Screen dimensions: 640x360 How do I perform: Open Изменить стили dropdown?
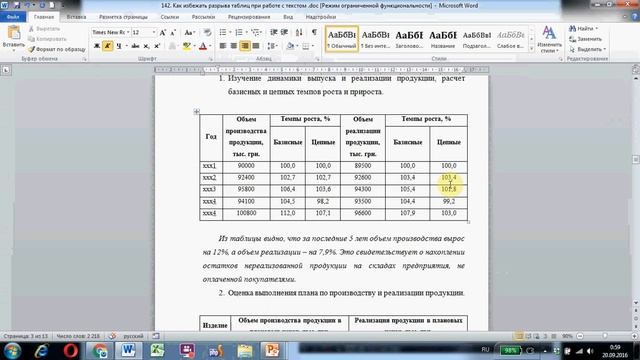[x=549, y=40]
